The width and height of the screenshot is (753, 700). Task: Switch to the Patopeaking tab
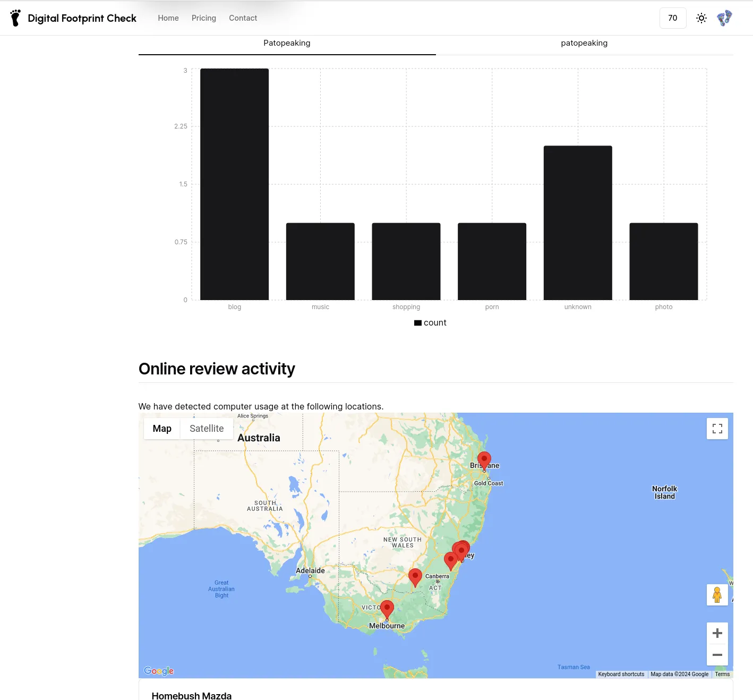click(x=287, y=43)
